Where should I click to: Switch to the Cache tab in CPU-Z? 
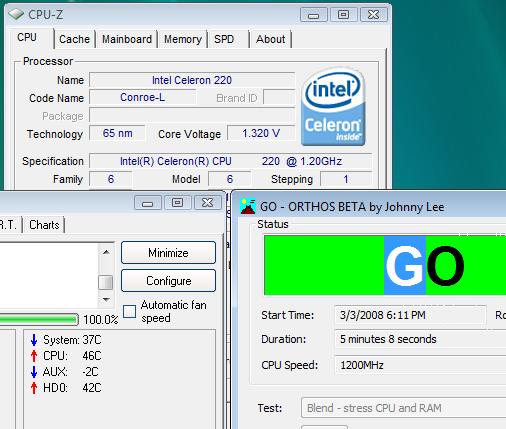(74, 39)
